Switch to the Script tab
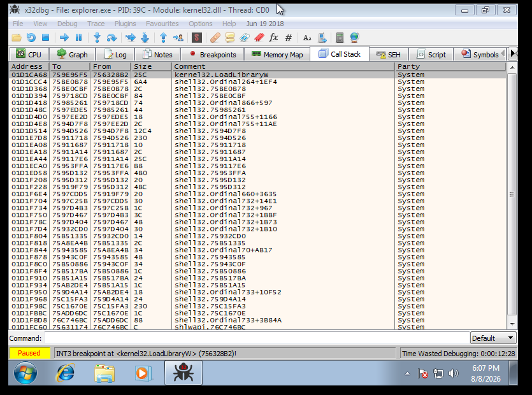Viewport: 532px width, 395px height. point(431,55)
